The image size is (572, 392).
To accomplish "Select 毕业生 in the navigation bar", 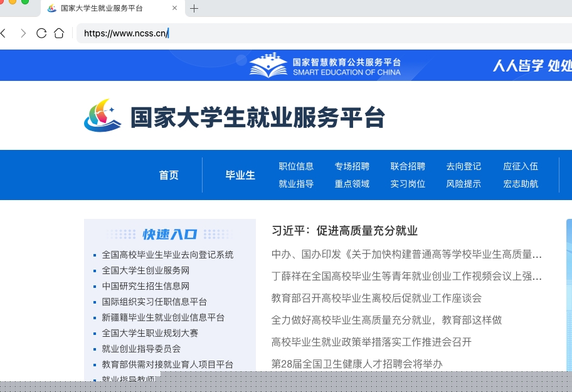I will pyautogui.click(x=240, y=175).
